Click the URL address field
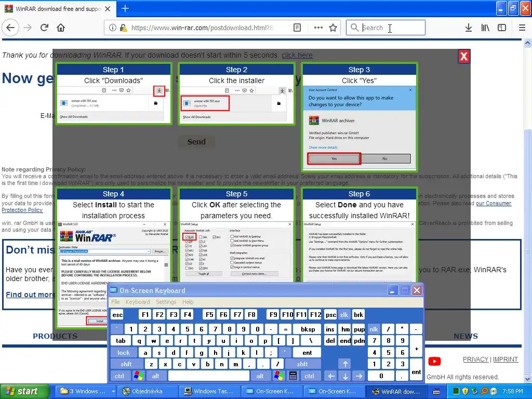The image size is (532, 399). pos(203,28)
